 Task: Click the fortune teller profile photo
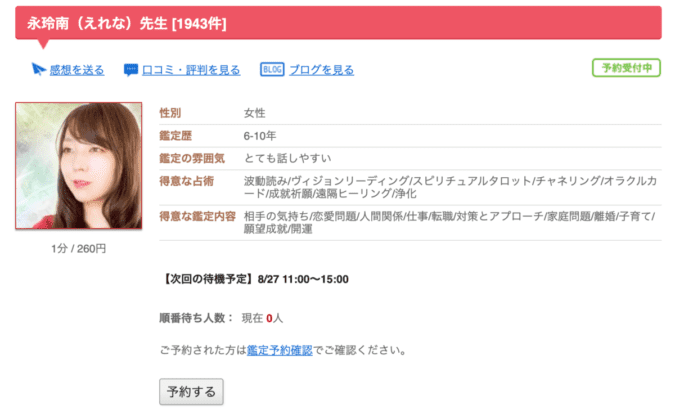coord(79,166)
